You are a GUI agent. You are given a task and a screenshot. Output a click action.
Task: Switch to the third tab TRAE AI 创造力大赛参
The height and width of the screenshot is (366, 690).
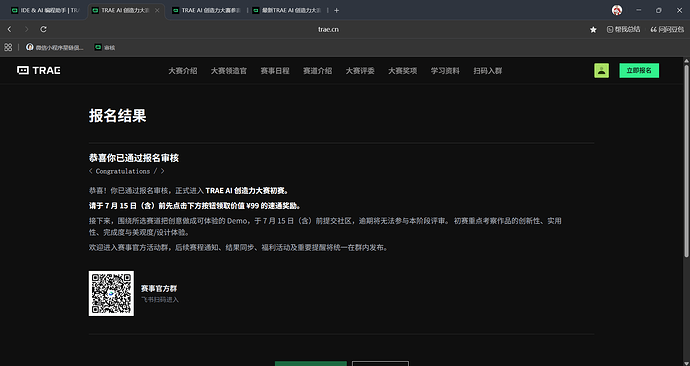click(x=207, y=10)
